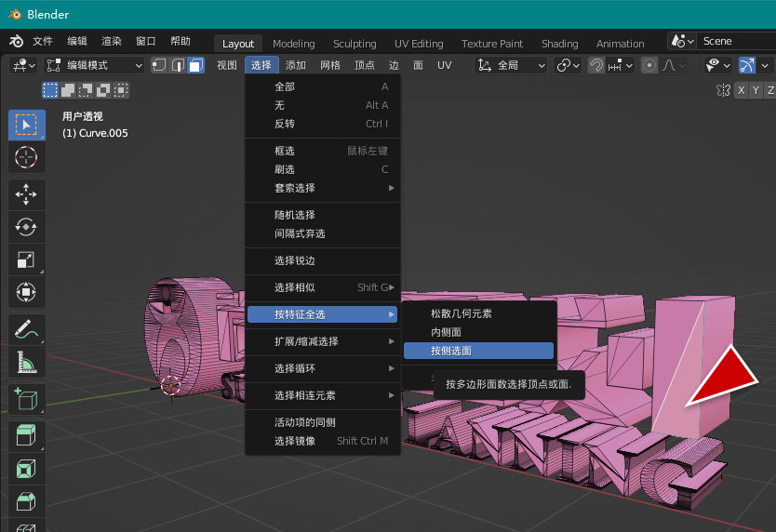Toggle proportional editing button

(649, 65)
